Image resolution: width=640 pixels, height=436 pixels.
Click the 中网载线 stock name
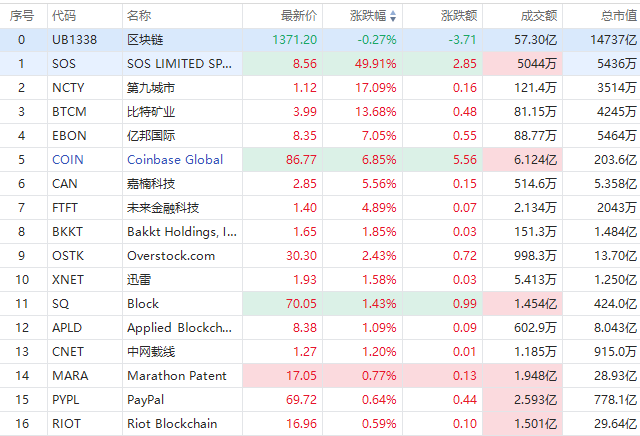(151, 352)
